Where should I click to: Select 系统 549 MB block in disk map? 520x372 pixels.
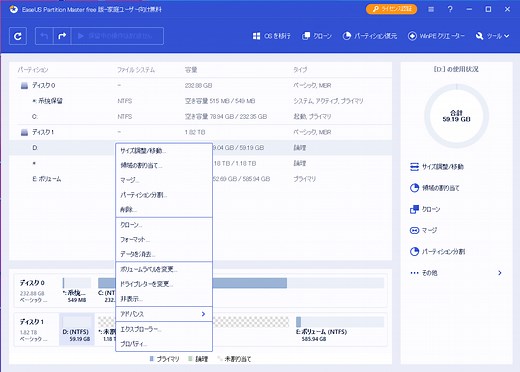(77, 291)
